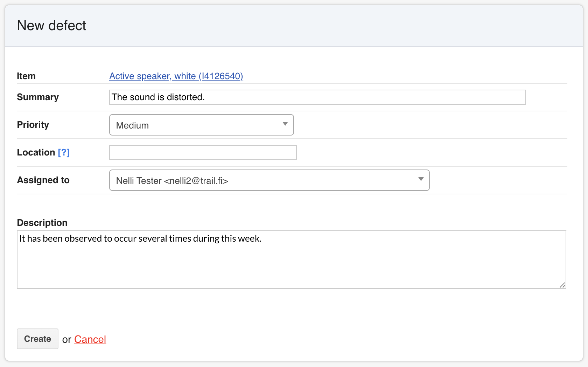Screen dimensions: 588x367
Task: Focus the empty Location input field
Action: point(203,153)
